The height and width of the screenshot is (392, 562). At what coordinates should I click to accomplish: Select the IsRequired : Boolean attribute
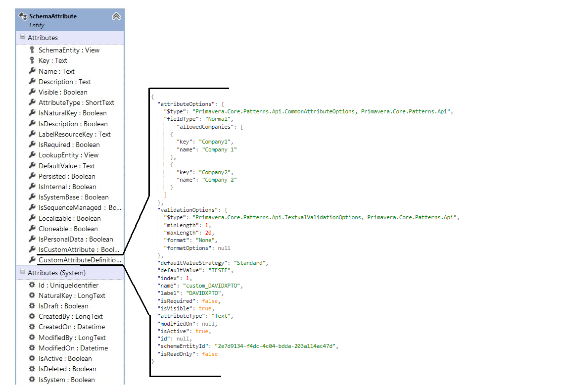(70, 145)
